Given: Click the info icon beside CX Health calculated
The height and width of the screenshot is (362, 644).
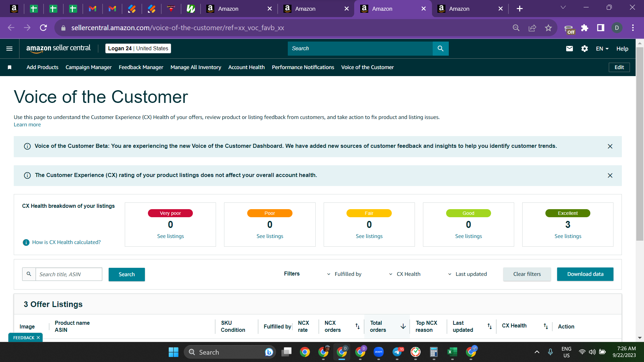Looking at the screenshot, I should coord(26,242).
